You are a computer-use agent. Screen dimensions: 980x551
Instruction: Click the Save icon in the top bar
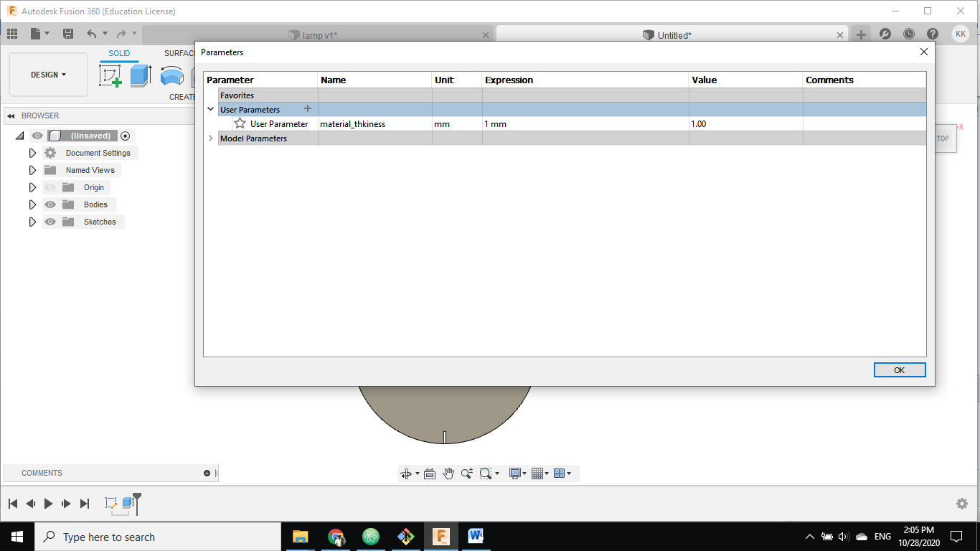(68, 34)
